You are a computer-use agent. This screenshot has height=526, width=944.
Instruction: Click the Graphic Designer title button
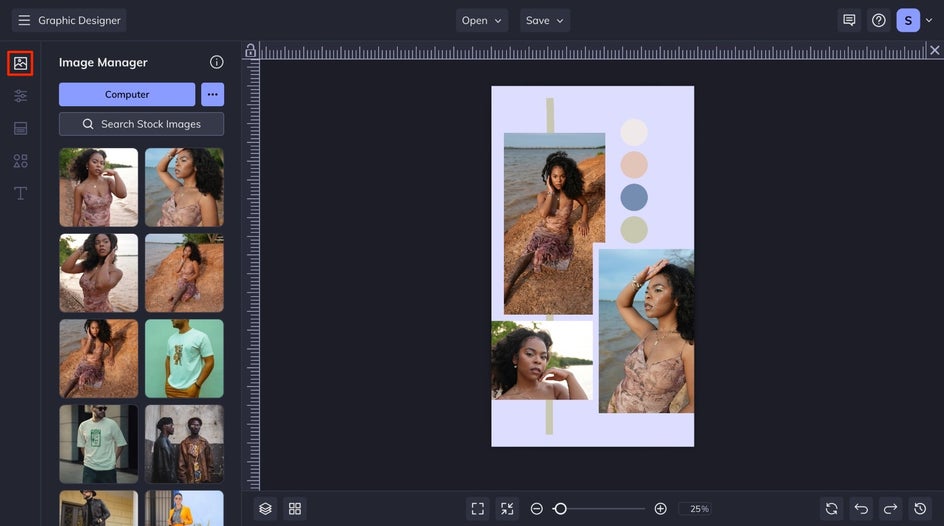tap(69, 20)
